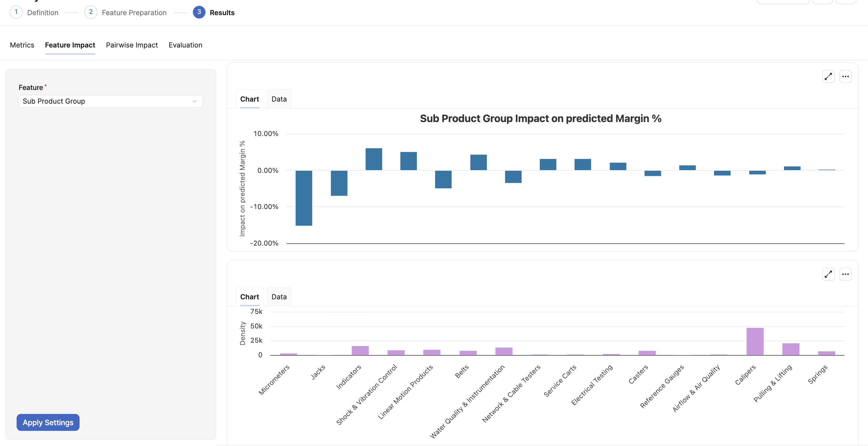Click the Apply Settings button
The image size is (868, 446).
pos(48,423)
